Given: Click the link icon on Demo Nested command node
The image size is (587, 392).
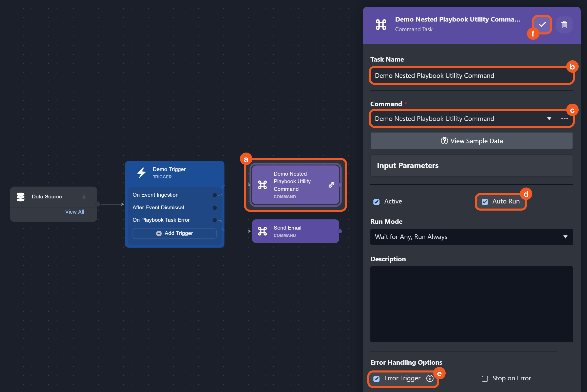Looking at the screenshot, I should tap(331, 185).
